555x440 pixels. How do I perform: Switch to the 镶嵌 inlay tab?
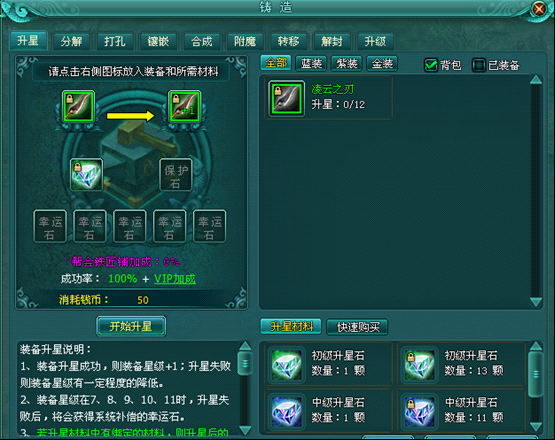(158, 41)
